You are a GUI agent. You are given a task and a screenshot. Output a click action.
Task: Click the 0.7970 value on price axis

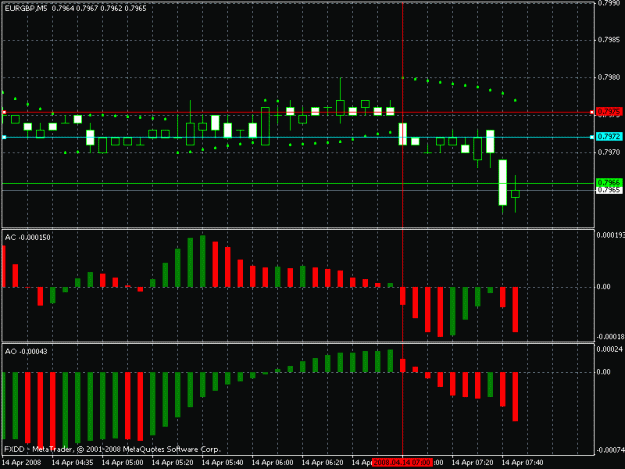(609, 152)
